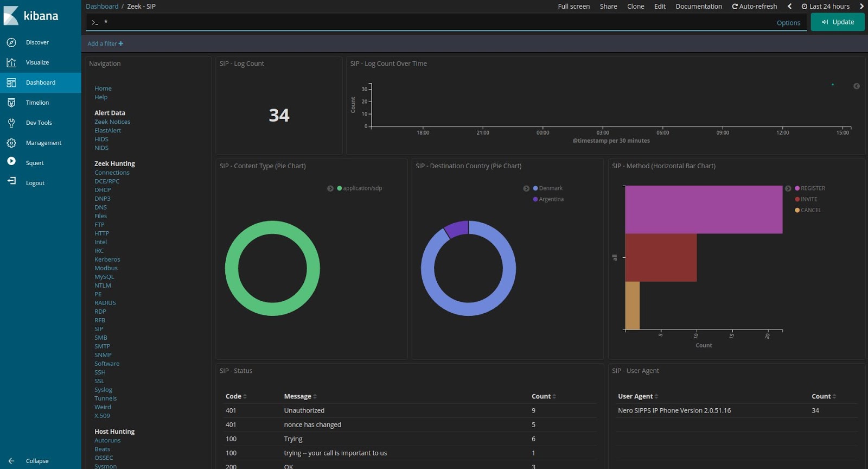Collapse the Destination Country chart legend
This screenshot has width=868, height=469.
(526, 188)
